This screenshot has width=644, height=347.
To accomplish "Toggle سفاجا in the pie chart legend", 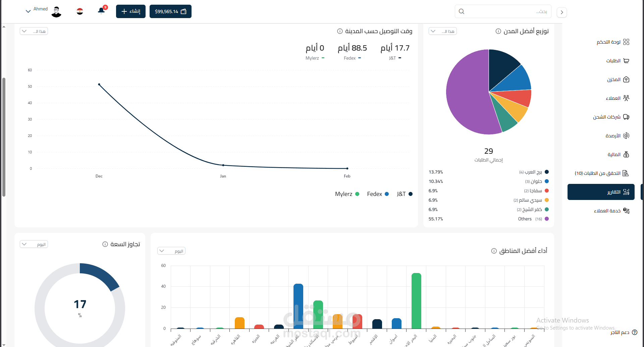I will (x=536, y=191).
